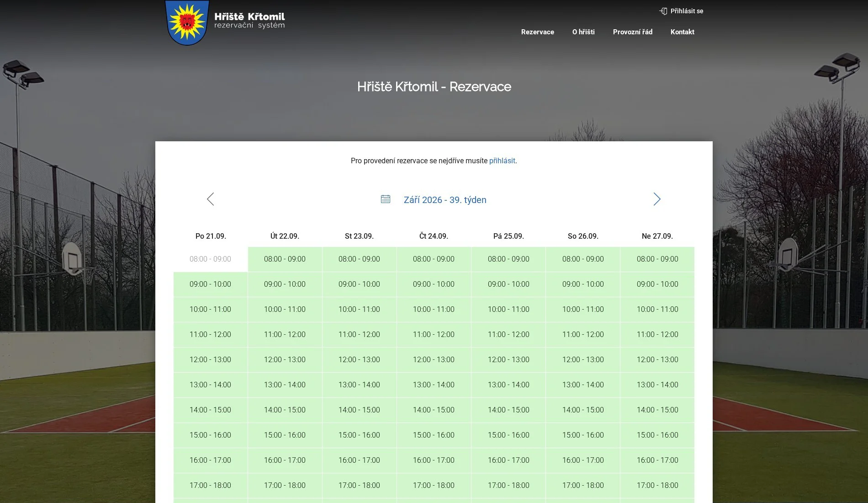Go to previous week arrow
The width and height of the screenshot is (868, 503).
click(210, 199)
